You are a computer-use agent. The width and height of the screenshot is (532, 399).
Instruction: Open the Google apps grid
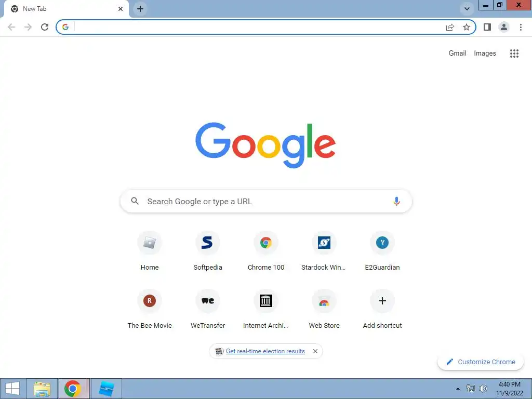pyautogui.click(x=514, y=54)
